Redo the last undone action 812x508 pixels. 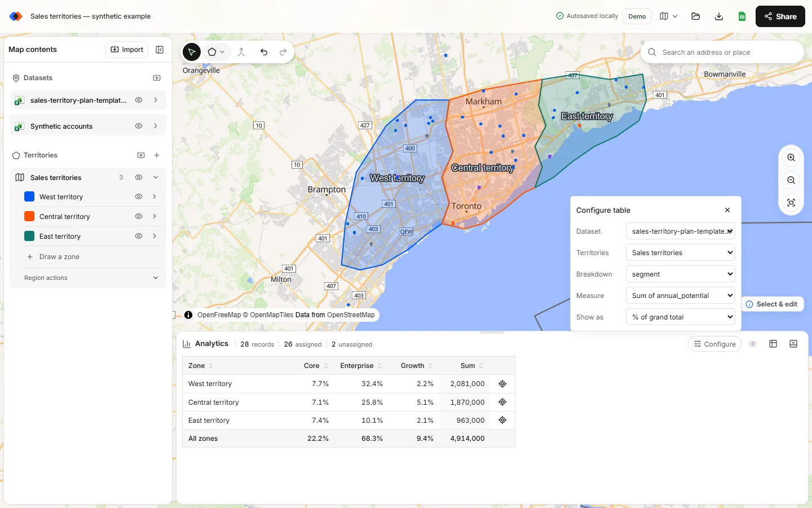283,52
